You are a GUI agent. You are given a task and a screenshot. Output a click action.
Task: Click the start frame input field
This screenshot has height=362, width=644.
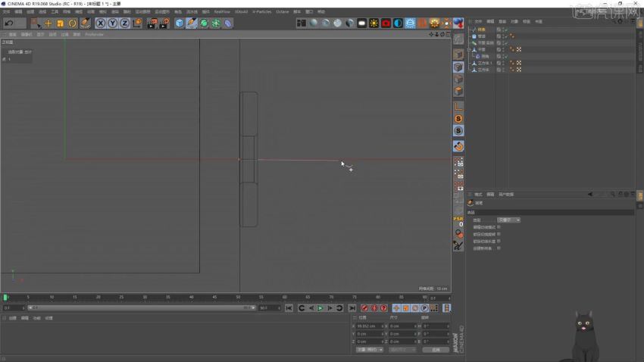tap(14, 307)
